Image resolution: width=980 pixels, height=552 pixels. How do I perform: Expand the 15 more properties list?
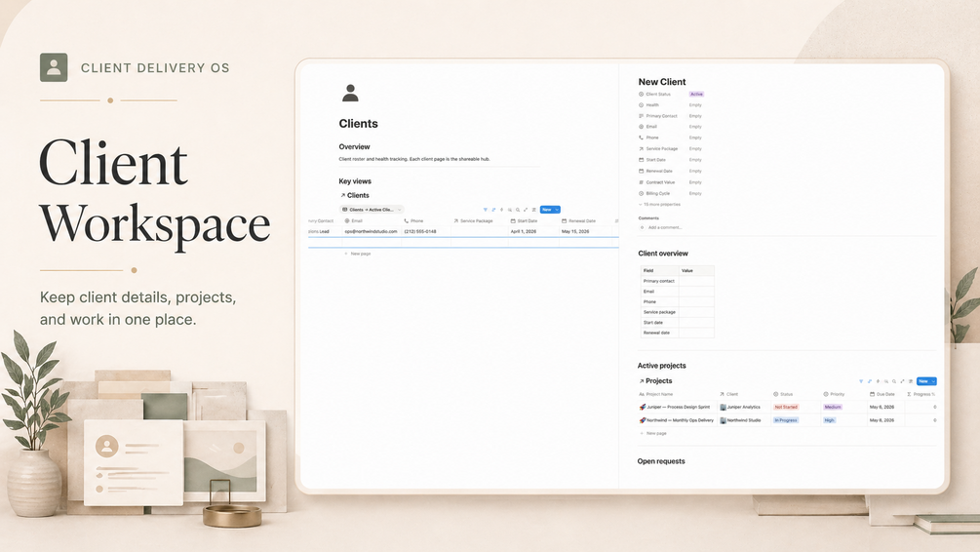coord(659,205)
